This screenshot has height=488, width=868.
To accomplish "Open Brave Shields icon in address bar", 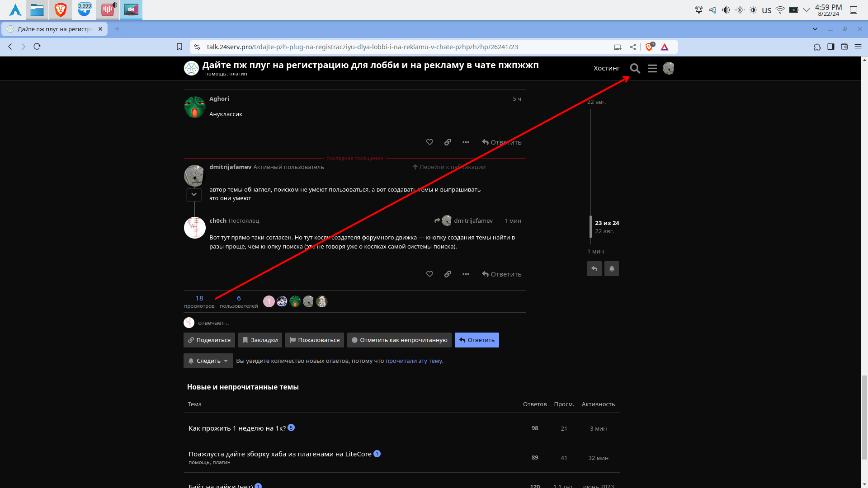I will pyautogui.click(x=650, y=47).
